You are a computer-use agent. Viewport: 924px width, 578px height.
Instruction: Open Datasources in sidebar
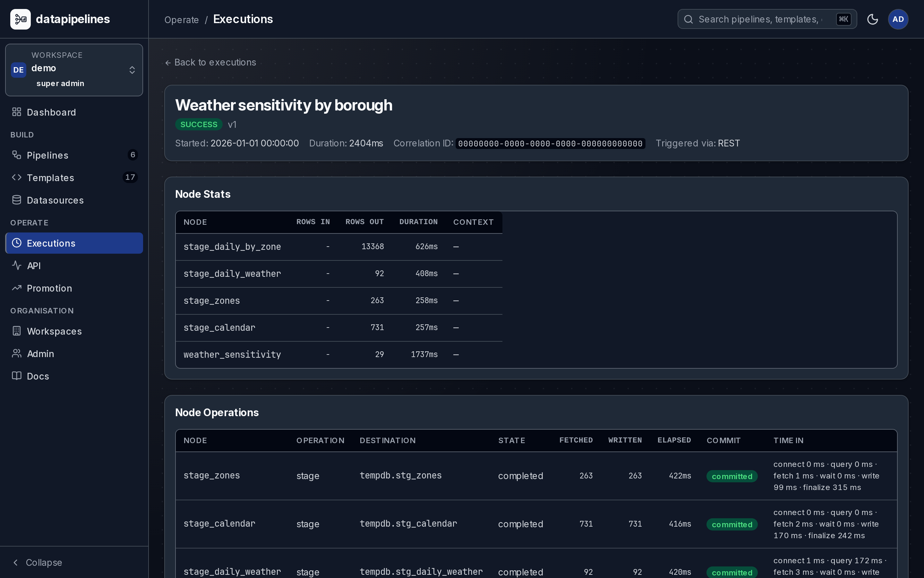coord(74,200)
